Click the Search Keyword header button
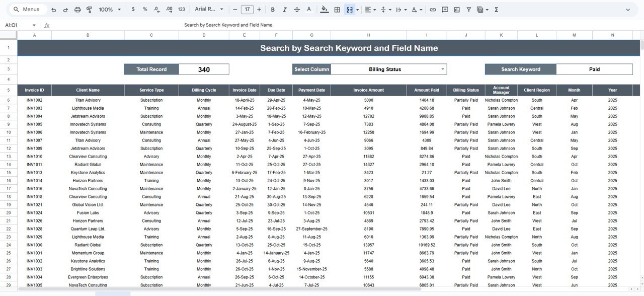 point(520,69)
